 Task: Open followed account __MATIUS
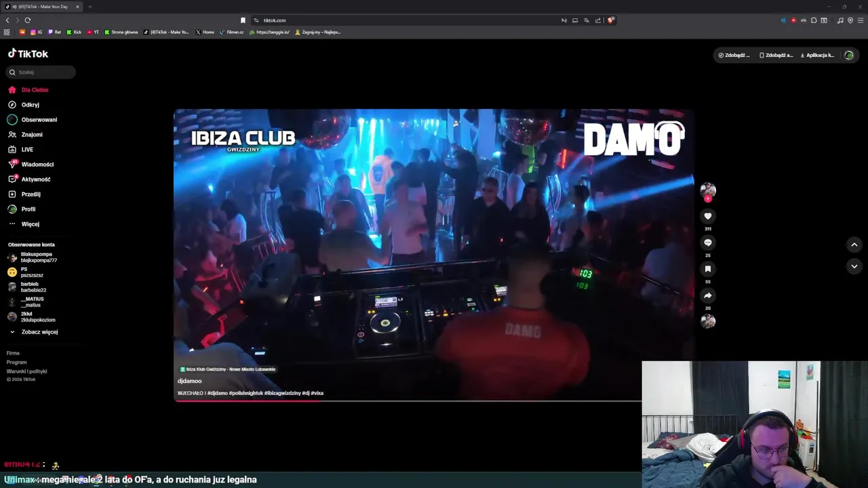pos(26,302)
